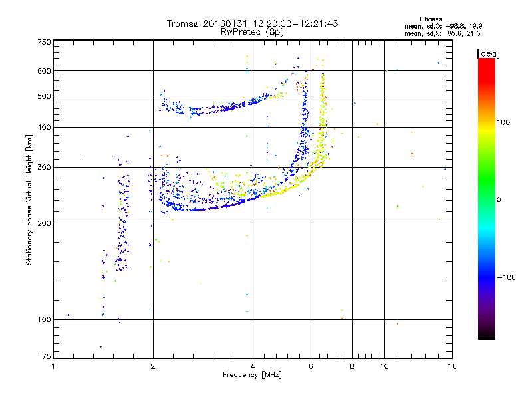
Task: Click the y-axis tick label '750'
Action: [44, 42]
